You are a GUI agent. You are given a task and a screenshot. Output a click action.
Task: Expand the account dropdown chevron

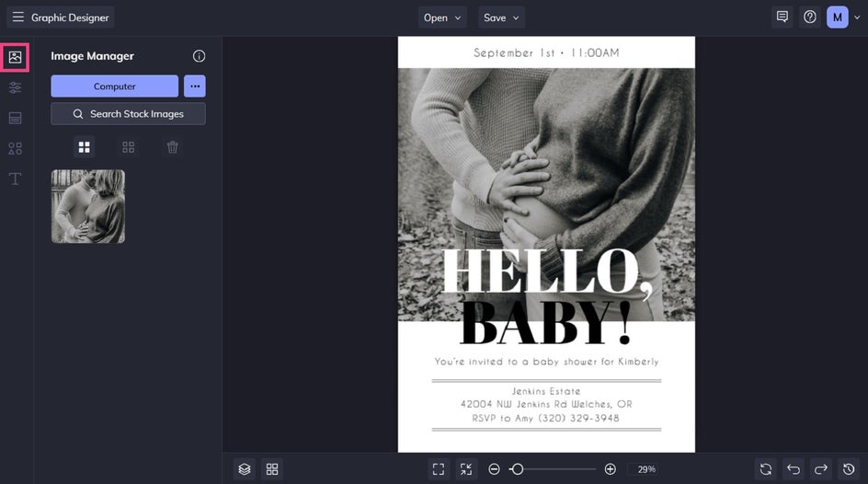tap(857, 17)
